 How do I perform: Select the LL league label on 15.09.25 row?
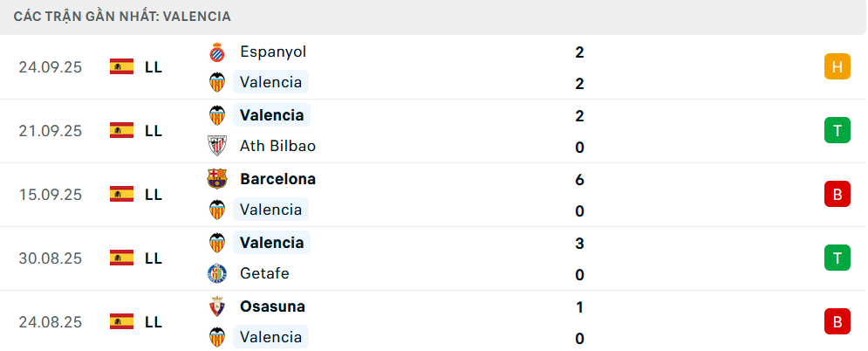point(154,194)
